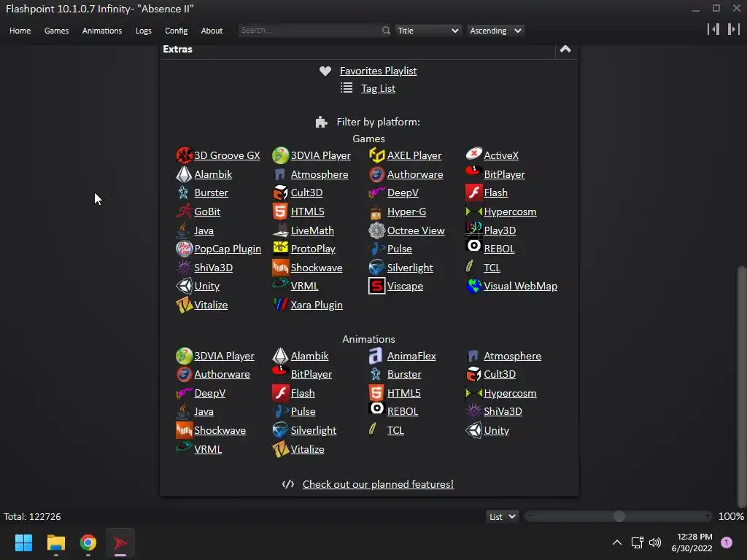This screenshot has width=747, height=560.
Task: Show hidden system tray icons chevron
Action: [617, 542]
